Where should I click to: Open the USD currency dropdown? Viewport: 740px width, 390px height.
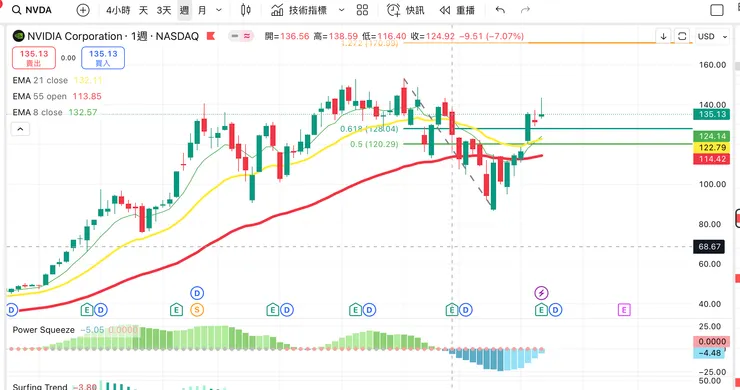(712, 36)
